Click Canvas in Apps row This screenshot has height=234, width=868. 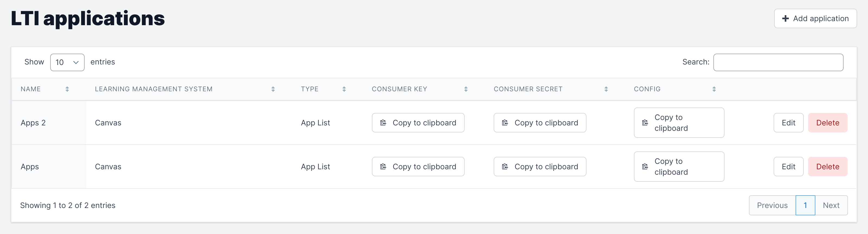pyautogui.click(x=108, y=166)
